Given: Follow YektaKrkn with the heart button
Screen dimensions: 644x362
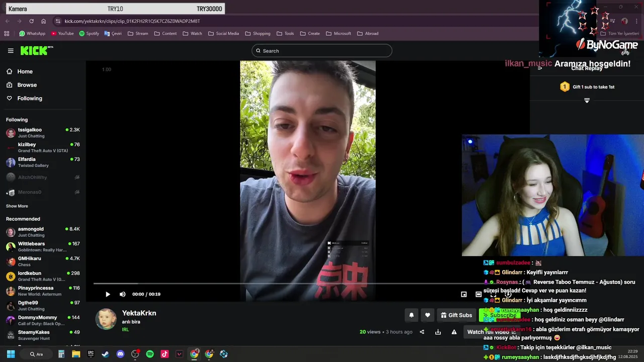Looking at the screenshot, I should (x=428, y=315).
